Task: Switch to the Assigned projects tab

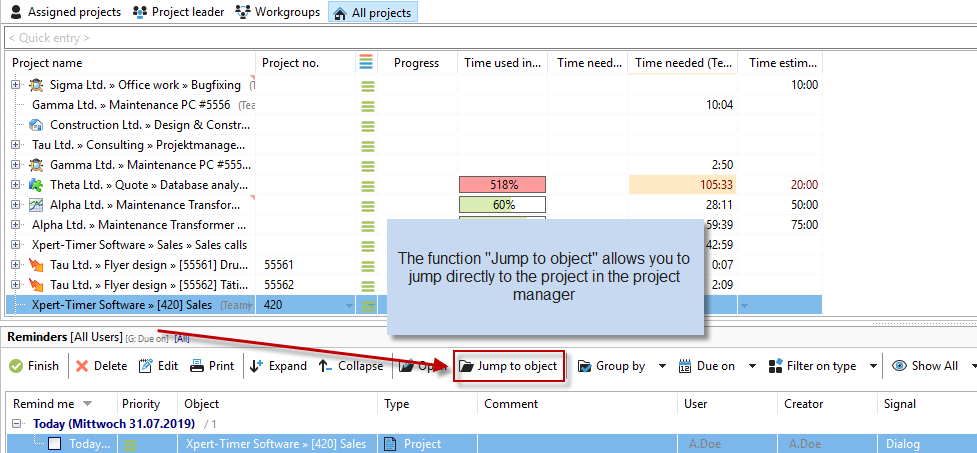Action: (64, 12)
